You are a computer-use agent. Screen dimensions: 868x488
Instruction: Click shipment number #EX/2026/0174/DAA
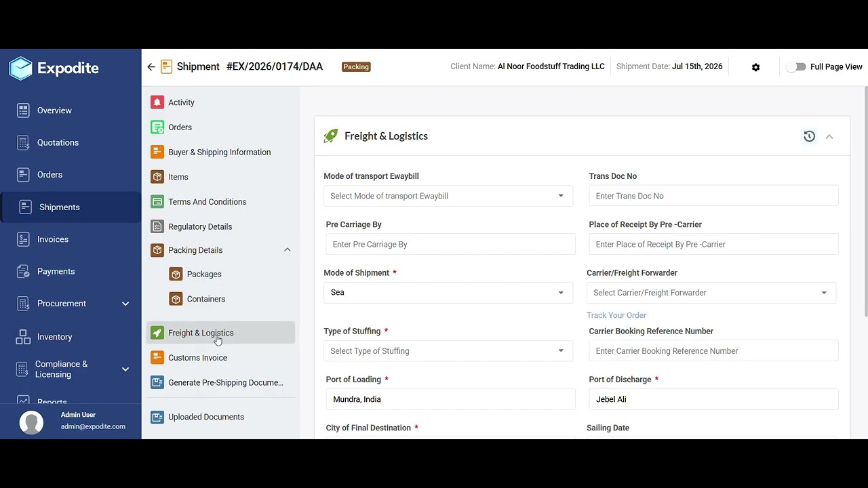pos(275,66)
